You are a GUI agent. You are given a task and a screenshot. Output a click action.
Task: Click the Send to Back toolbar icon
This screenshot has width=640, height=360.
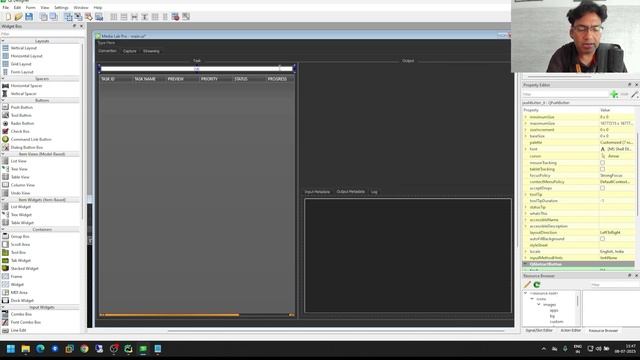coord(43,17)
